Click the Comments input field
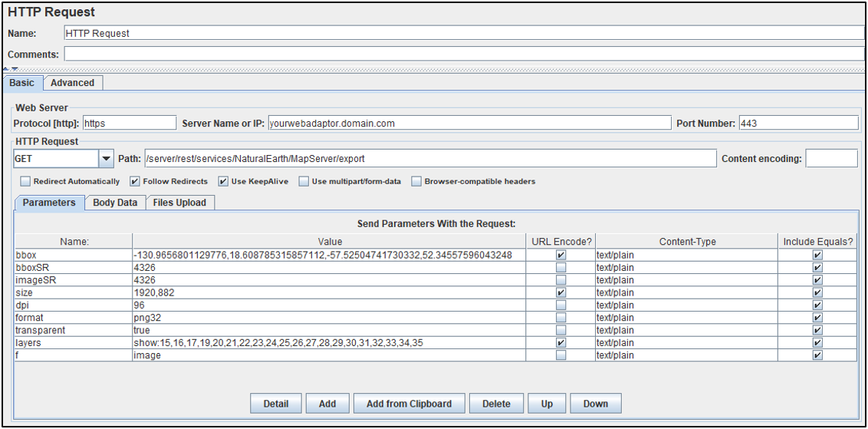 [464, 54]
